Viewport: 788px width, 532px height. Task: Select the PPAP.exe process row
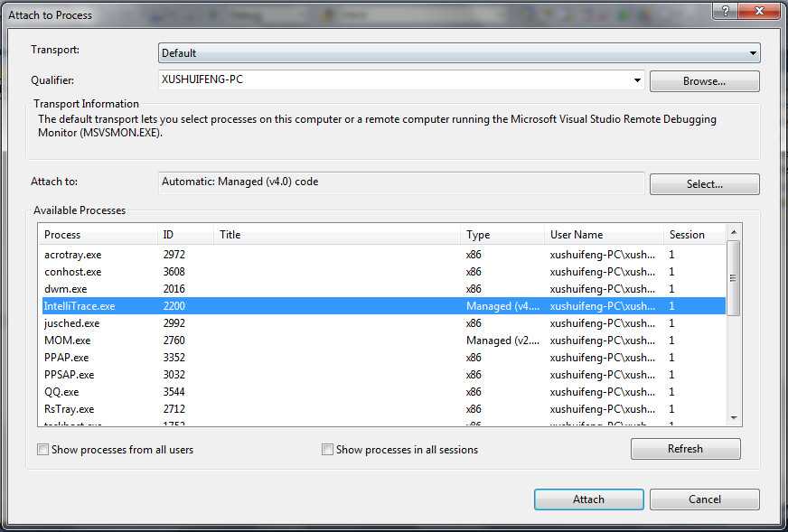point(382,357)
